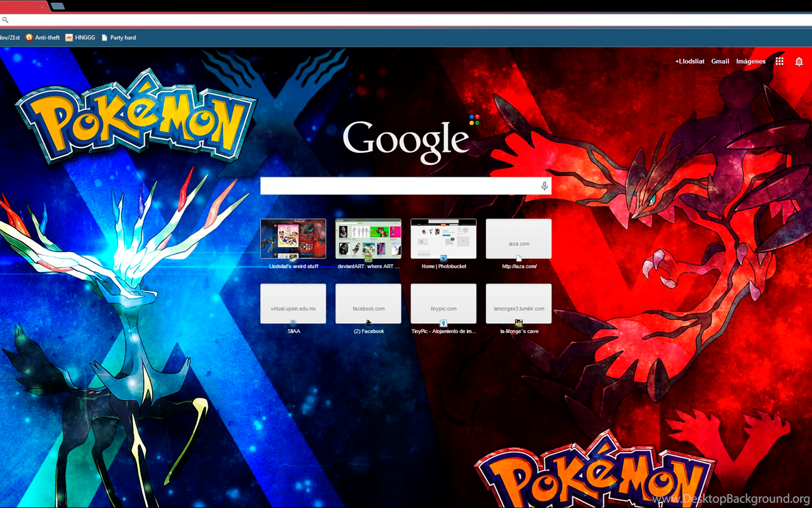Viewport: 812px width, 508px height.
Task: Open the Google apps grid icon
Action: point(780,62)
